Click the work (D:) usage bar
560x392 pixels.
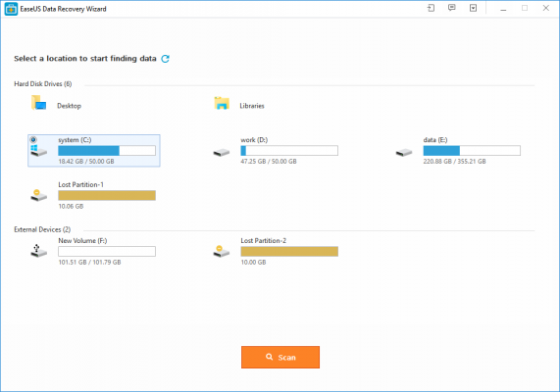289,151
